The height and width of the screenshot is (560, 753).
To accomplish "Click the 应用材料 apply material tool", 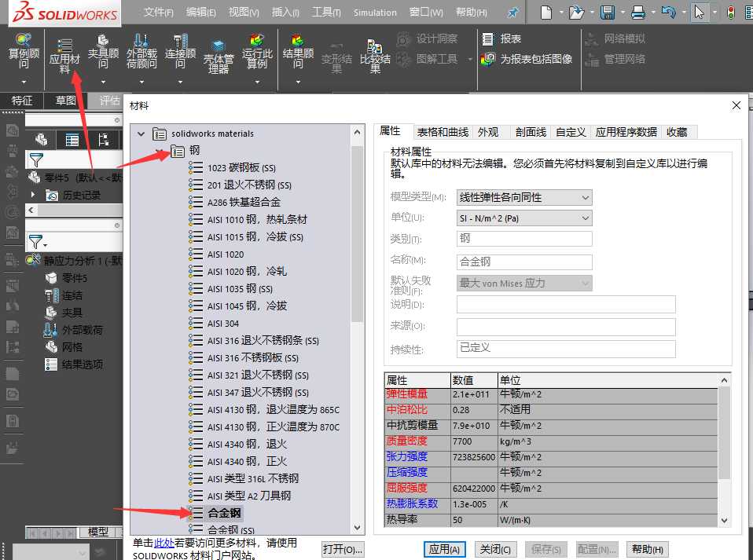I will 64,56.
